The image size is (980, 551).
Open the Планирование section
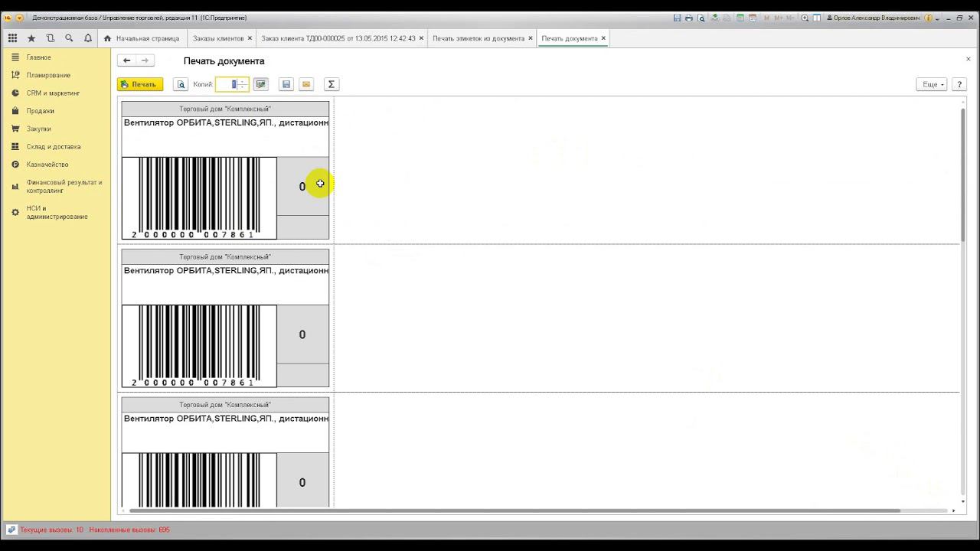click(48, 75)
